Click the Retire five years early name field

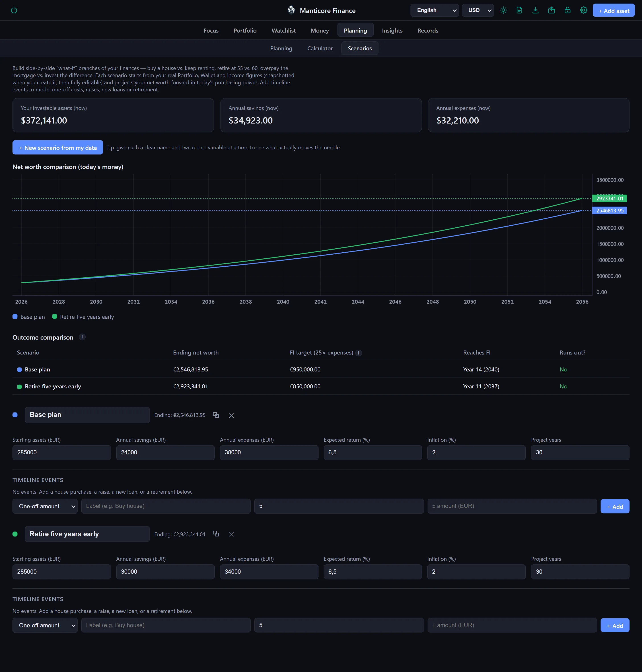87,534
